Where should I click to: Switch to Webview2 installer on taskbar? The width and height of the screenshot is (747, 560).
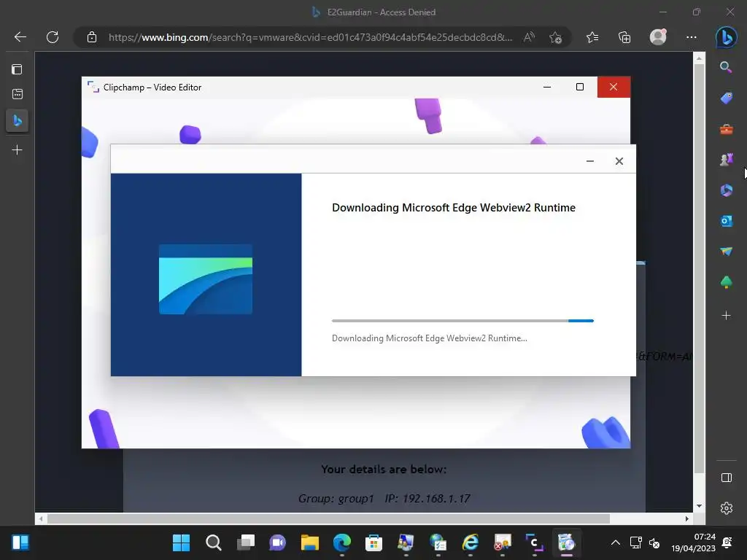pos(566,542)
